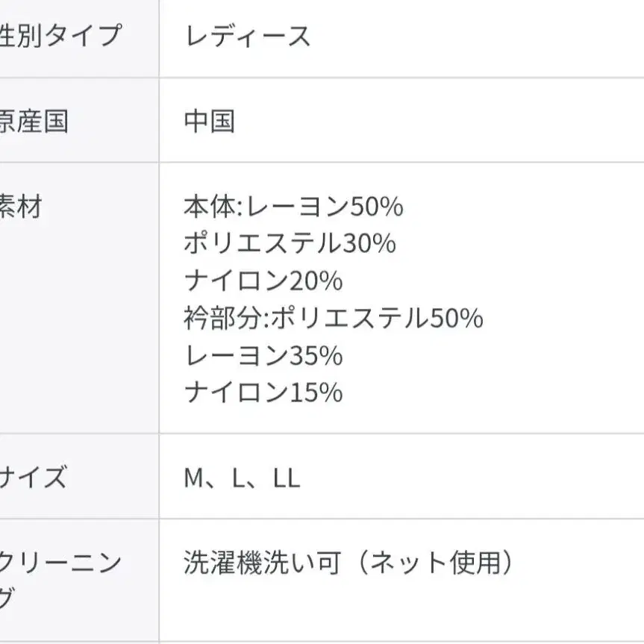This screenshot has height=644, width=644.
Task: Select the ポリエステル30% line
Action: coord(290,244)
